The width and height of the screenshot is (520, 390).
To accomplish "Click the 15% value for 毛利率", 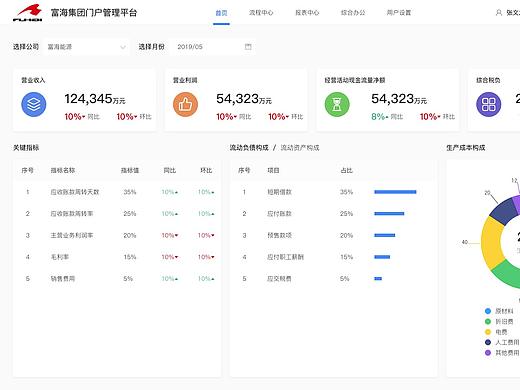I will 130,257.
